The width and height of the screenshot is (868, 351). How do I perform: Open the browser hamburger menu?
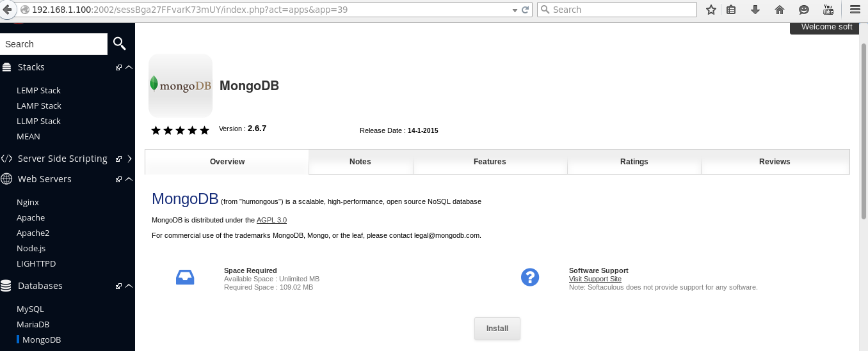[855, 10]
